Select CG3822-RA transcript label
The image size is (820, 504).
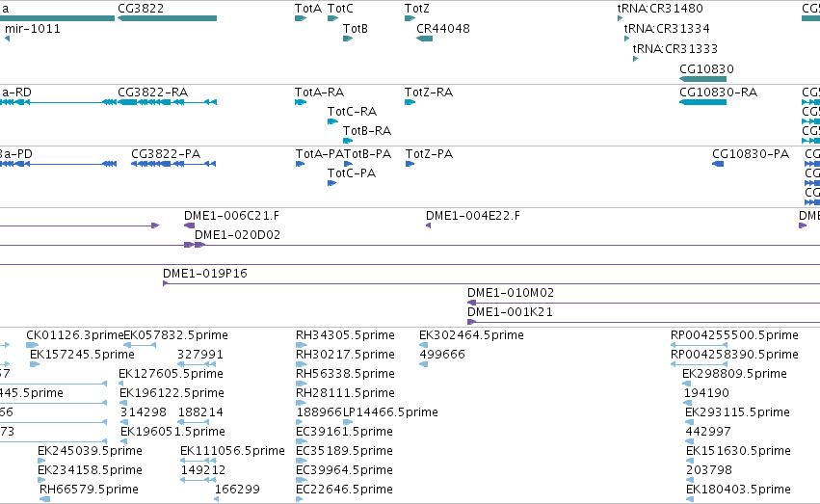152,92
